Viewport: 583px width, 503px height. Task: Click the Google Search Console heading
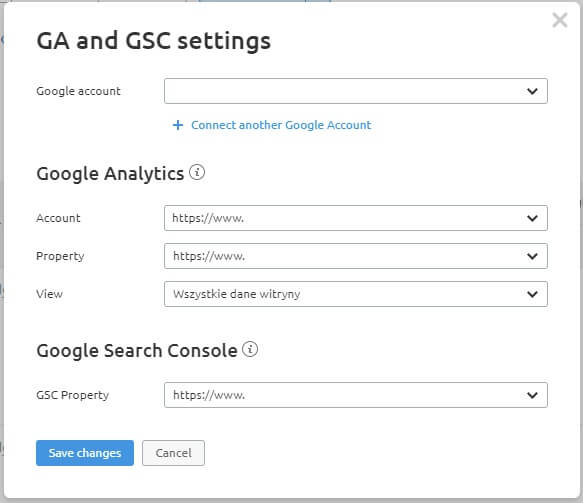click(x=137, y=351)
